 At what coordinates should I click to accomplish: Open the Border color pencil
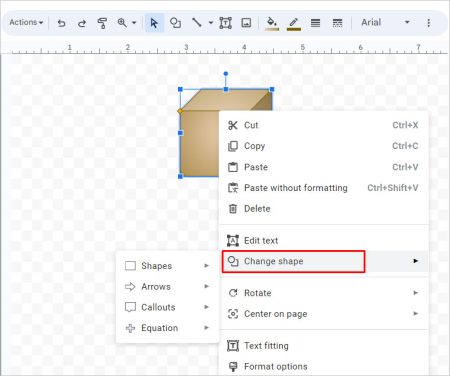click(294, 23)
